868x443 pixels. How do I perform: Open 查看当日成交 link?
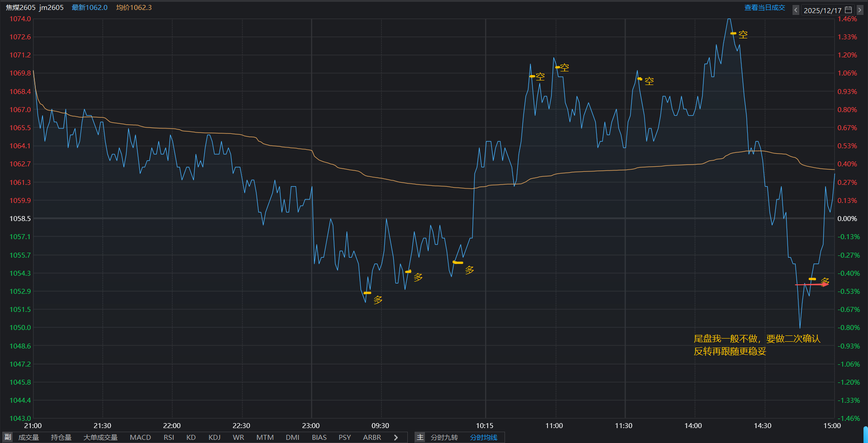click(x=764, y=8)
